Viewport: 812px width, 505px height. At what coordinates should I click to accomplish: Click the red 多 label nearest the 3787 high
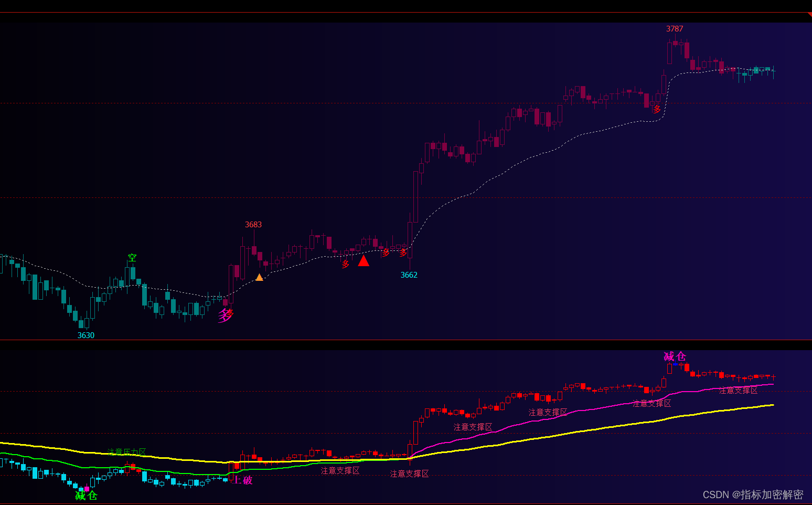click(x=657, y=109)
